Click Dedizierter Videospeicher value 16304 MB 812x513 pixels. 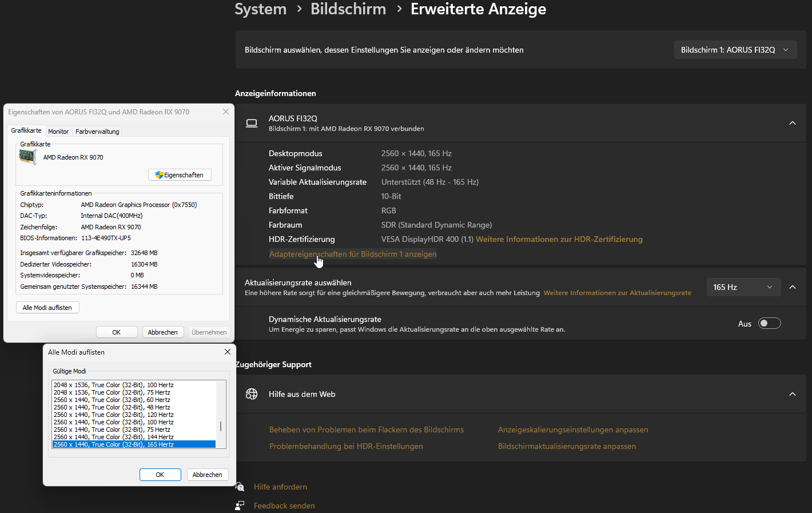click(x=144, y=264)
